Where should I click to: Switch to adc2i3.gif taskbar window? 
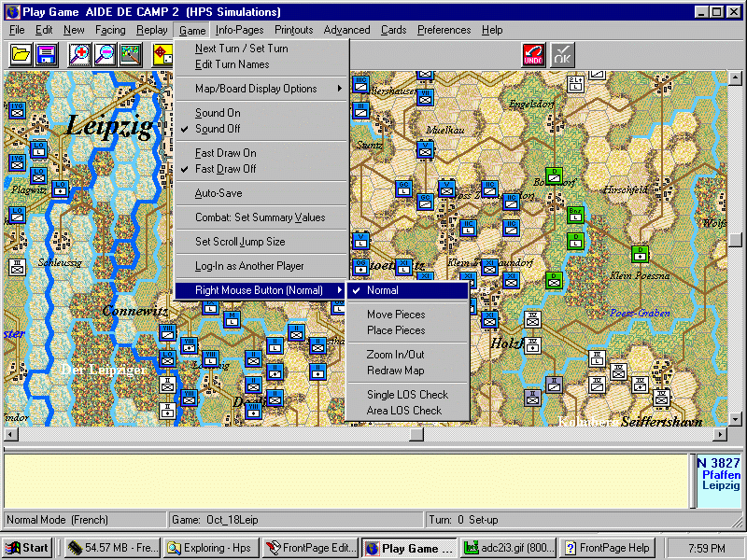pos(509,548)
